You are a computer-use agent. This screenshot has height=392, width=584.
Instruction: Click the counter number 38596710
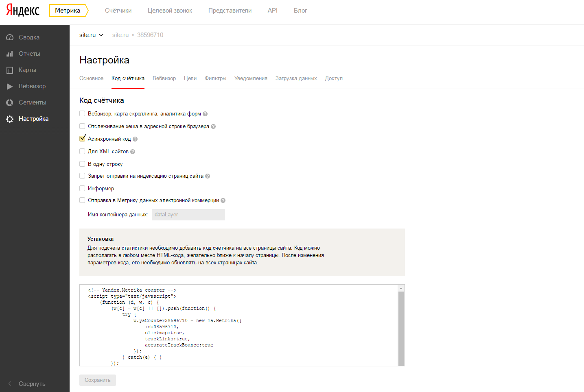click(150, 35)
